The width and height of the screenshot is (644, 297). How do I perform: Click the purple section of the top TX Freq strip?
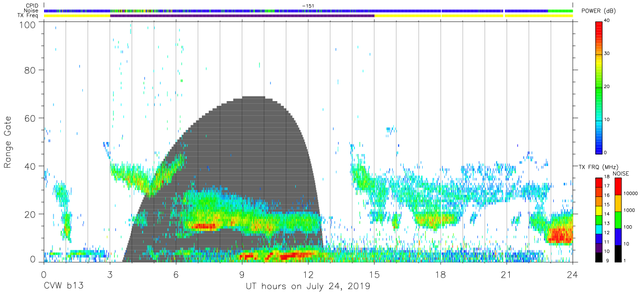coord(242,16)
